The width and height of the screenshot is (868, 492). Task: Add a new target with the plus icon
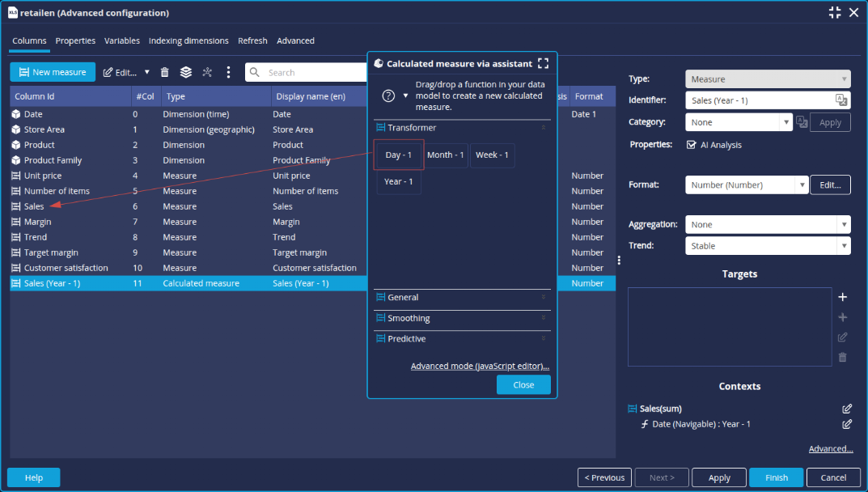[x=842, y=297]
